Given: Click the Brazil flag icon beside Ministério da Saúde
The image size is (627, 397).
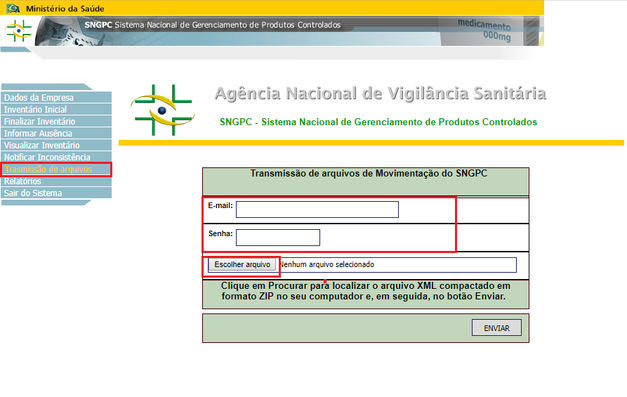Looking at the screenshot, I should click(14, 8).
